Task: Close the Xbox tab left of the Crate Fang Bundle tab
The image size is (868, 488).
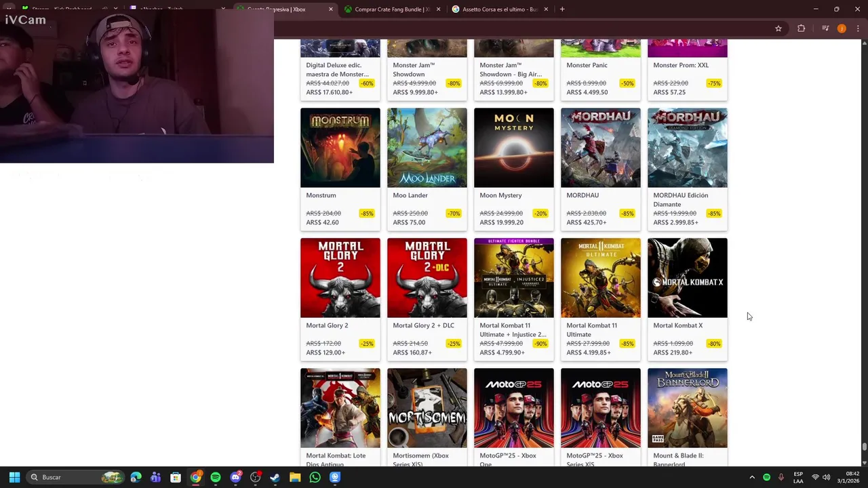Action: pos(331,9)
